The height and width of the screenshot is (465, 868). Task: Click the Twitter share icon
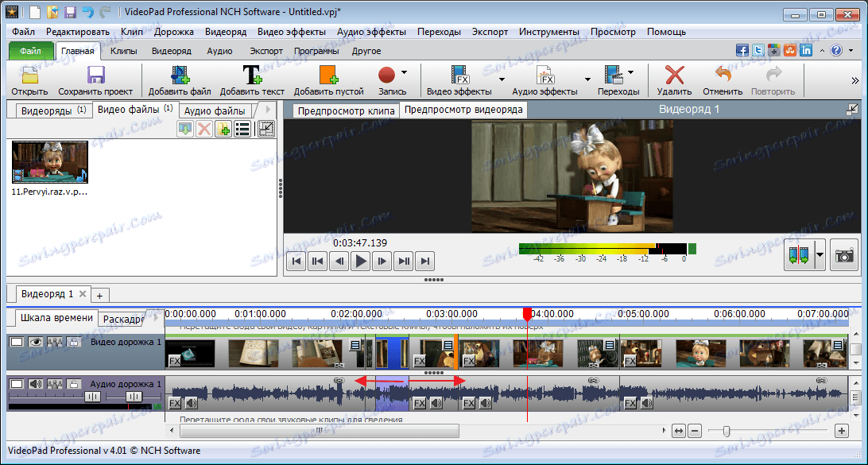pos(758,50)
